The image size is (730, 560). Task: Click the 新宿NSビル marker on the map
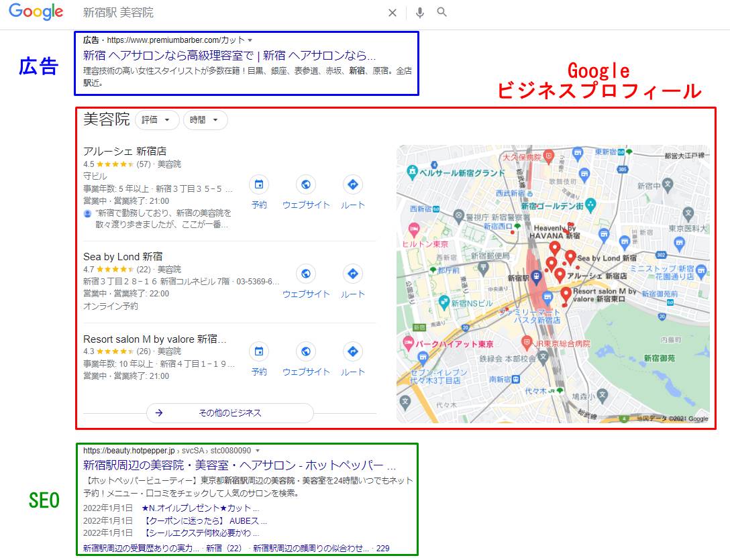444,302
